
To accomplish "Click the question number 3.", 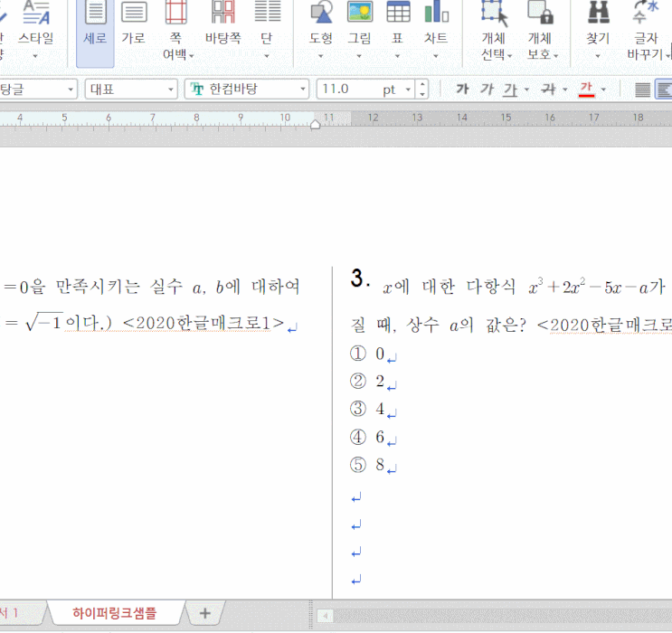I will (x=360, y=279).
